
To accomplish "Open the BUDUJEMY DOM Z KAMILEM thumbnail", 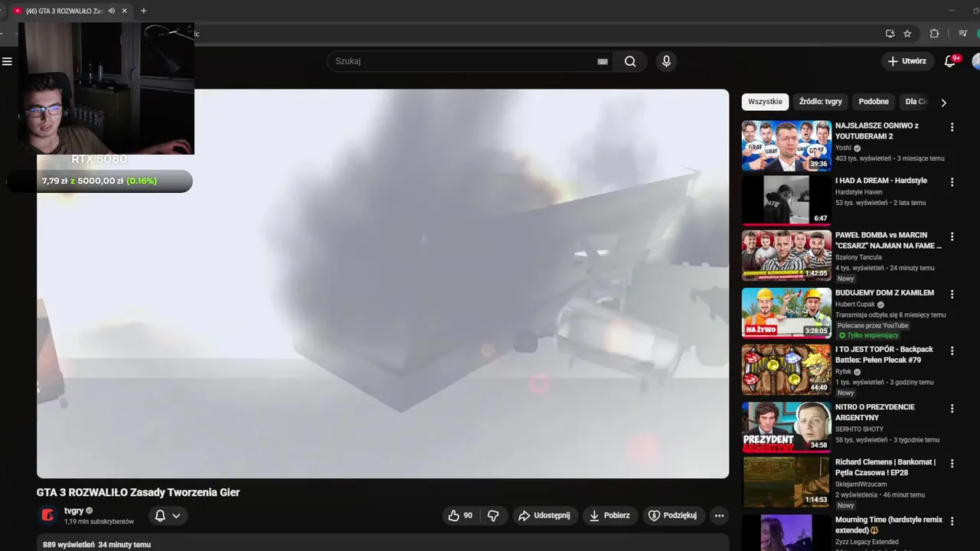I will click(786, 312).
